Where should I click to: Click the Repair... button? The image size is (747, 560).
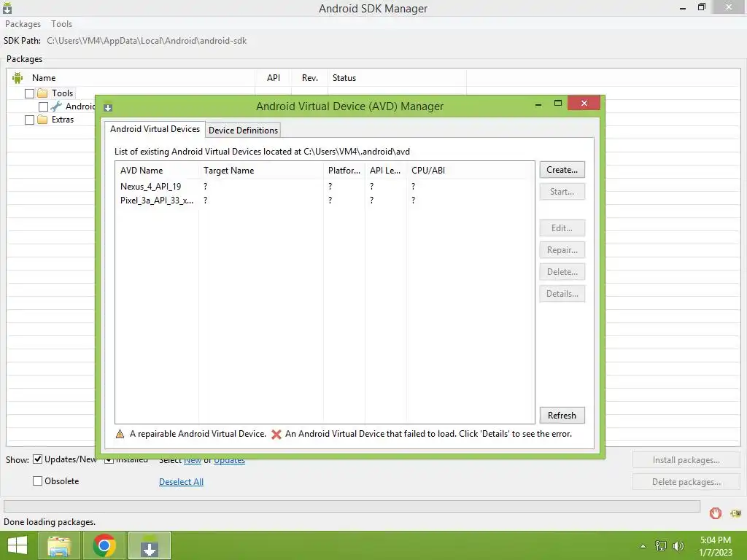[x=562, y=250]
